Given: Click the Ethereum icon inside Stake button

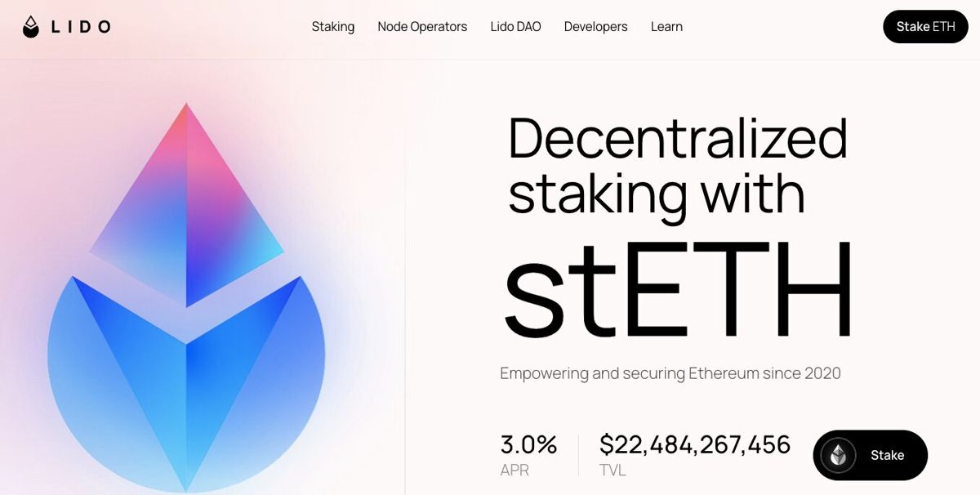Looking at the screenshot, I should tap(838, 455).
